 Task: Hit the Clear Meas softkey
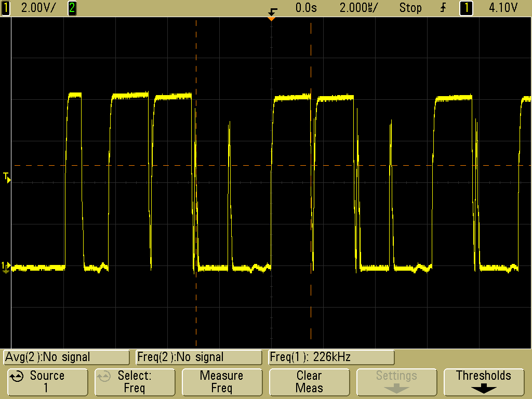pyautogui.click(x=309, y=382)
